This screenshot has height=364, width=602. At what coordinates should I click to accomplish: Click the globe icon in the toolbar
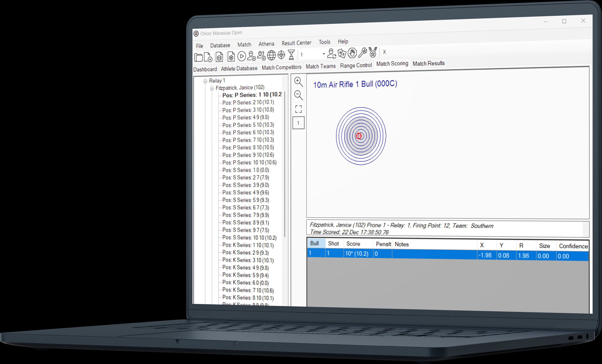click(x=272, y=55)
